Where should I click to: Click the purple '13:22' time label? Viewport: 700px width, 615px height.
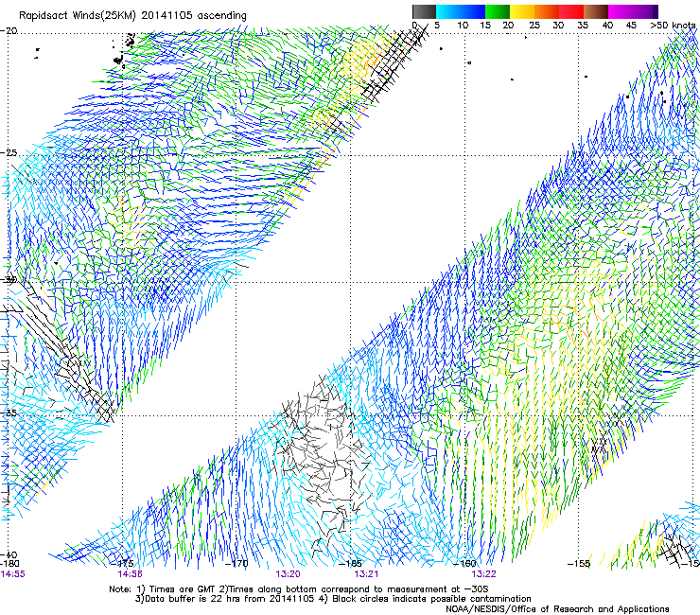pyautogui.click(x=484, y=574)
